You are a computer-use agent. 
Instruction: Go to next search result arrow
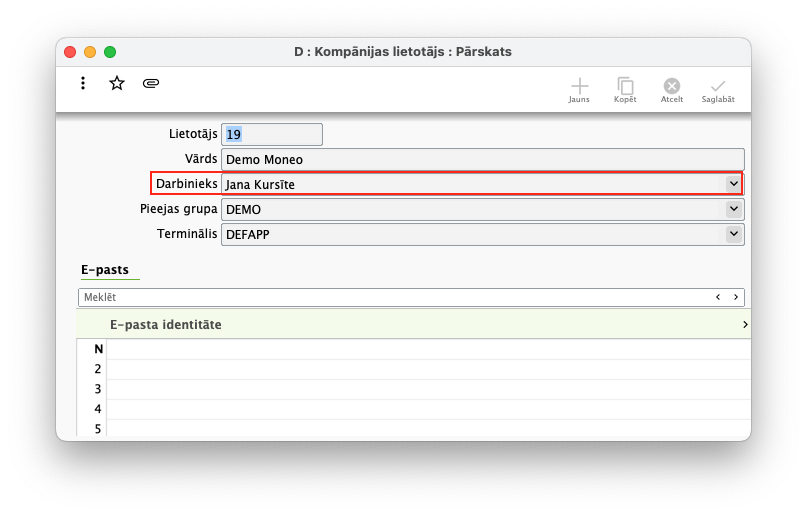click(x=736, y=297)
